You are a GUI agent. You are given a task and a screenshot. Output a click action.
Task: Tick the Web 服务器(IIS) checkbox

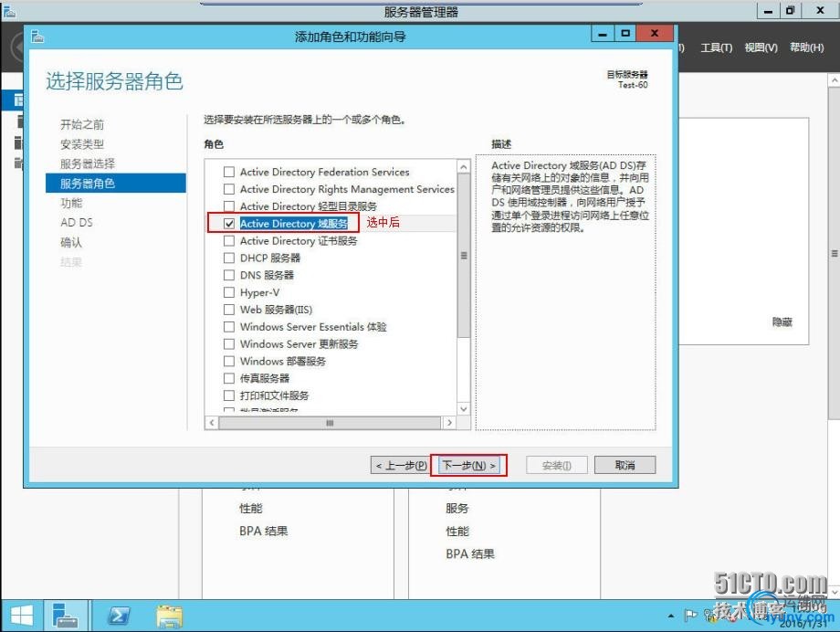(x=229, y=310)
